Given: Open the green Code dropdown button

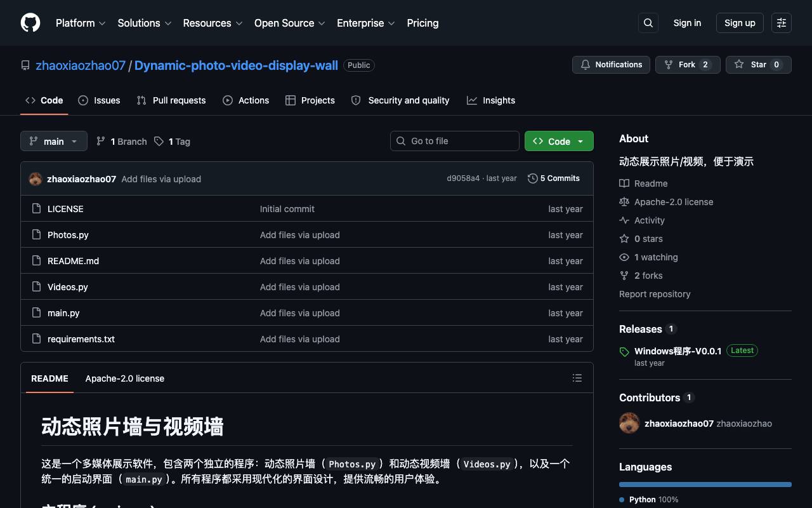Looking at the screenshot, I should point(559,141).
